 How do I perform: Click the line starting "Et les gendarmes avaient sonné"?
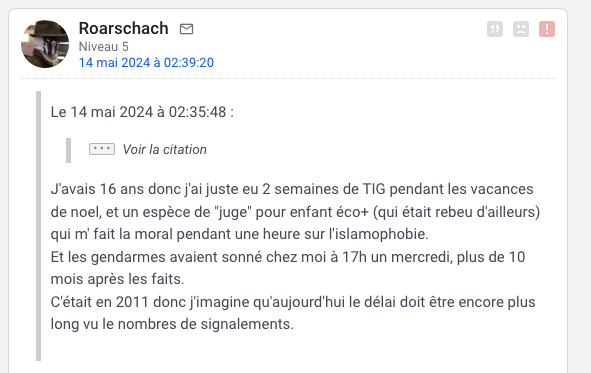[288, 257]
